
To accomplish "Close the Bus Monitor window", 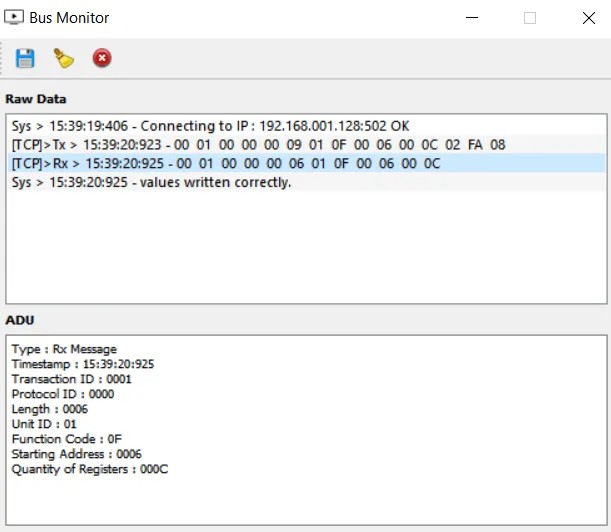I will 587,18.
